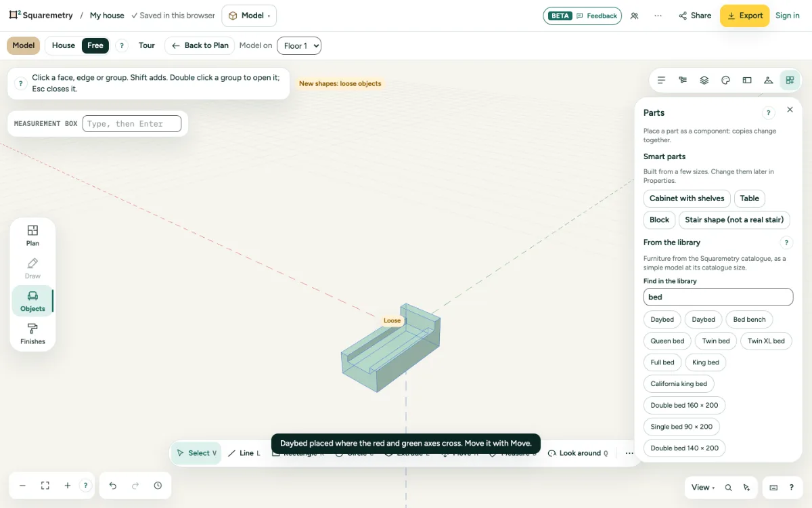Open keyboard shortcuts icon

pos(773,488)
